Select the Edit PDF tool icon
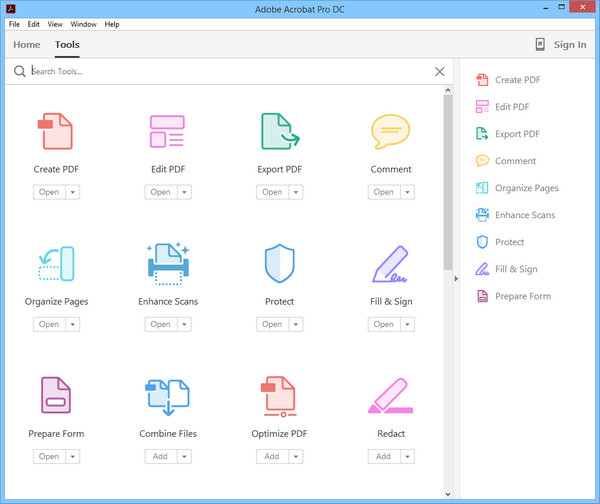Viewport: 600px width, 504px height. 167,132
